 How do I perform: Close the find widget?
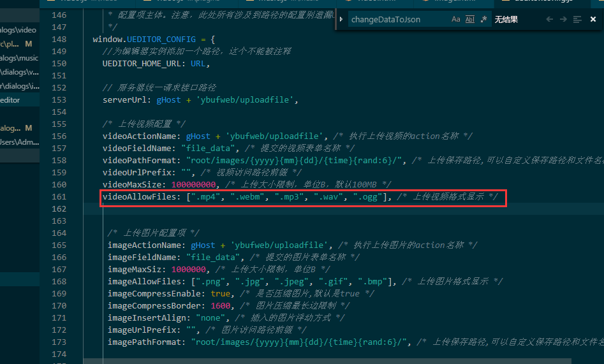pyautogui.click(x=593, y=19)
